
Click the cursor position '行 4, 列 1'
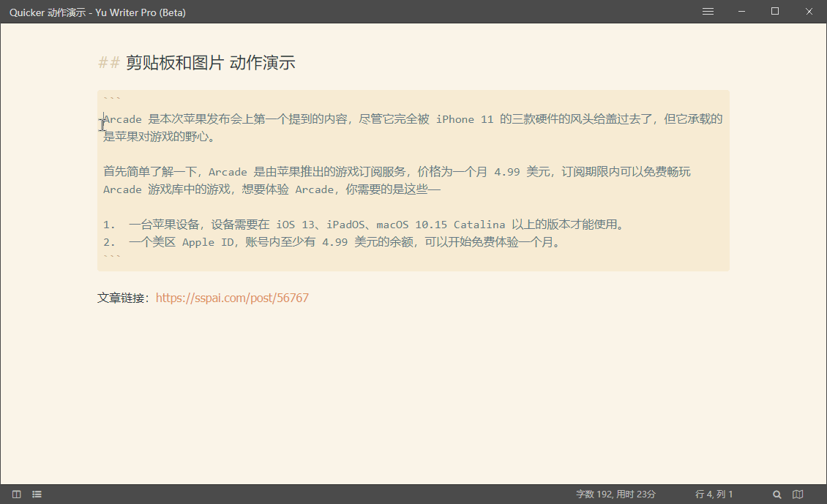click(x=714, y=494)
